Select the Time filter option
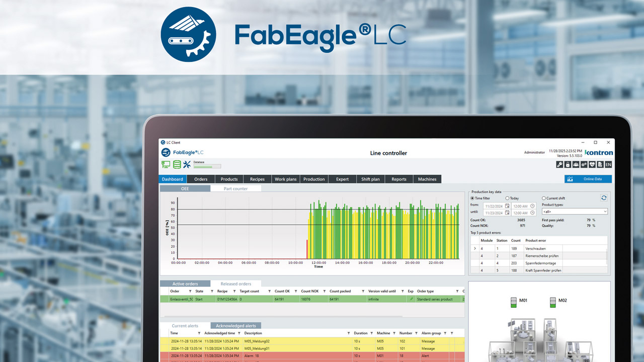The height and width of the screenshot is (362, 644). (x=472, y=198)
